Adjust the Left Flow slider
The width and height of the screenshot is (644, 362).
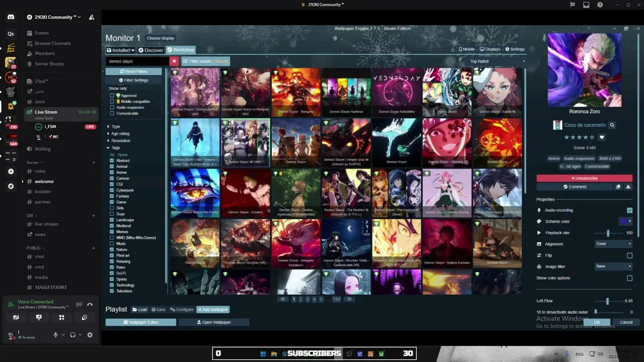[607, 301]
